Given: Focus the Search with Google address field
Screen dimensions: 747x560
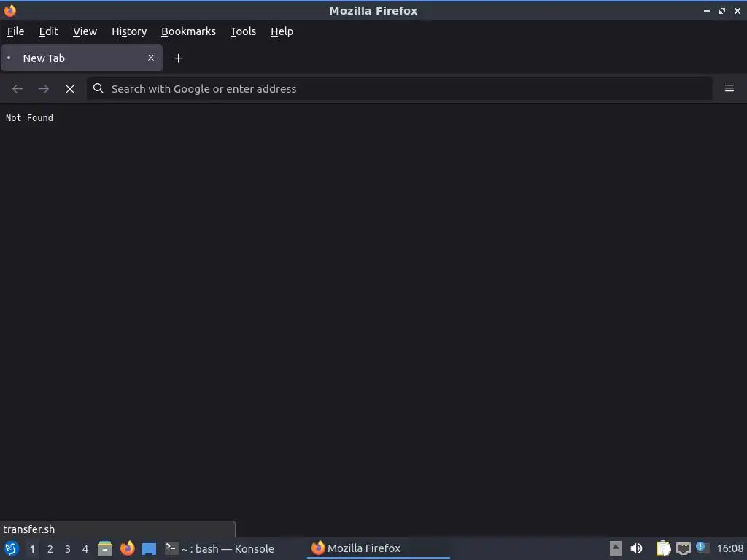Looking at the screenshot, I should 399,88.
